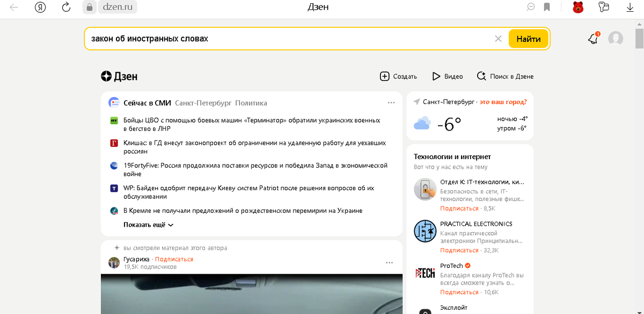The image size is (644, 314).
Task: Open the three-dot menu of the Гусариха post
Action: 390,263
